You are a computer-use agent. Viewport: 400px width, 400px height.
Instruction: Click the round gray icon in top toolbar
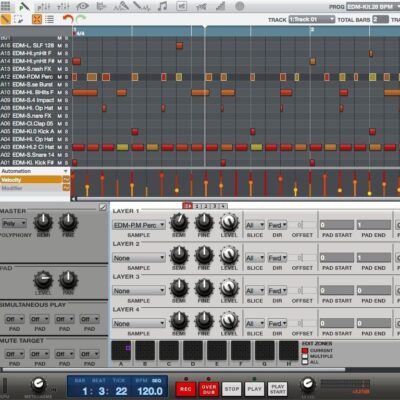(x=240, y=6)
